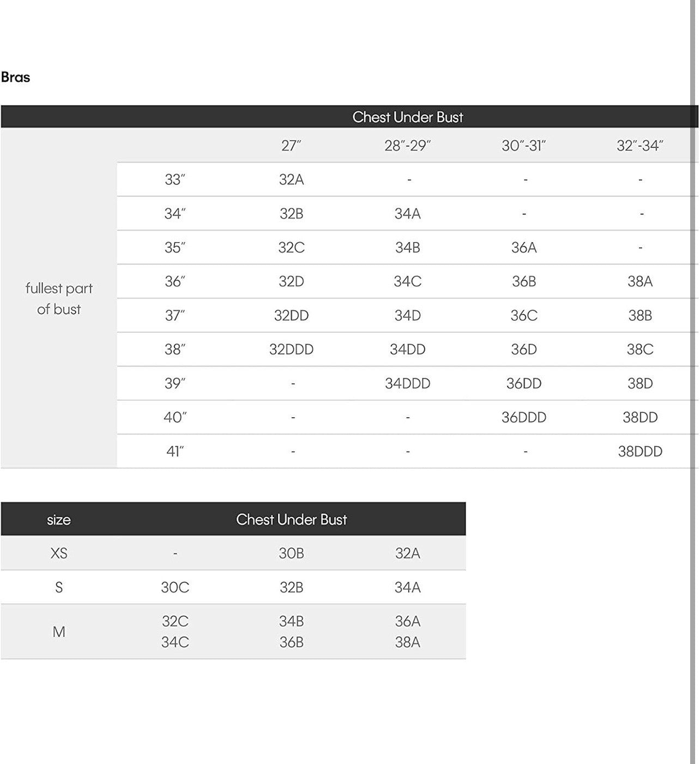Click the fullest part of bust label
700x764 pixels.
coord(59,298)
